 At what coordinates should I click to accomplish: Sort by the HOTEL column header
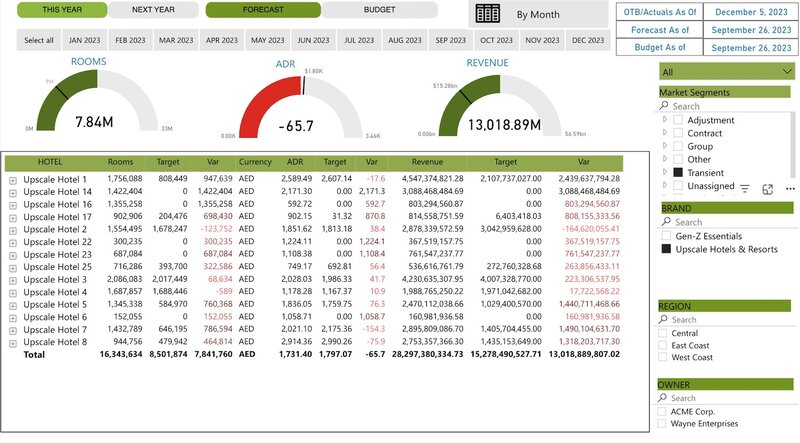pyautogui.click(x=50, y=162)
